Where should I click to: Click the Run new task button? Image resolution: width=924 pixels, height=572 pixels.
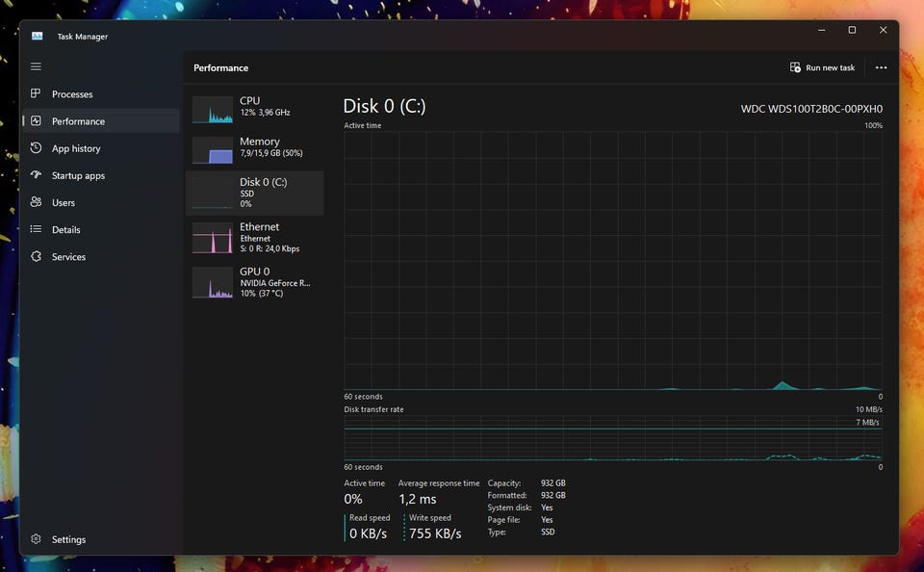coord(822,67)
